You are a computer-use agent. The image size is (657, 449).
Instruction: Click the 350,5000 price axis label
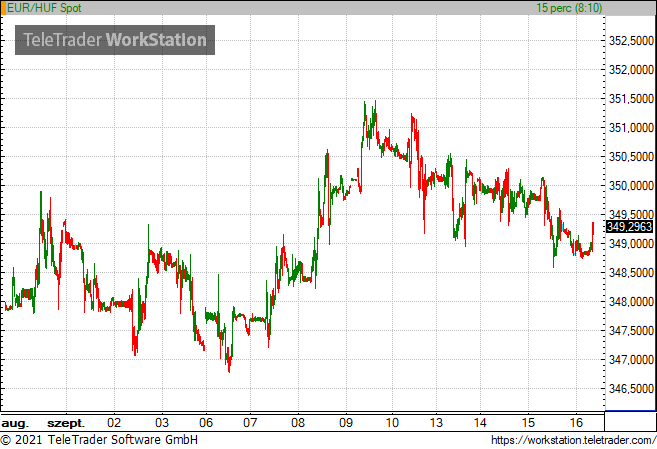(631, 157)
